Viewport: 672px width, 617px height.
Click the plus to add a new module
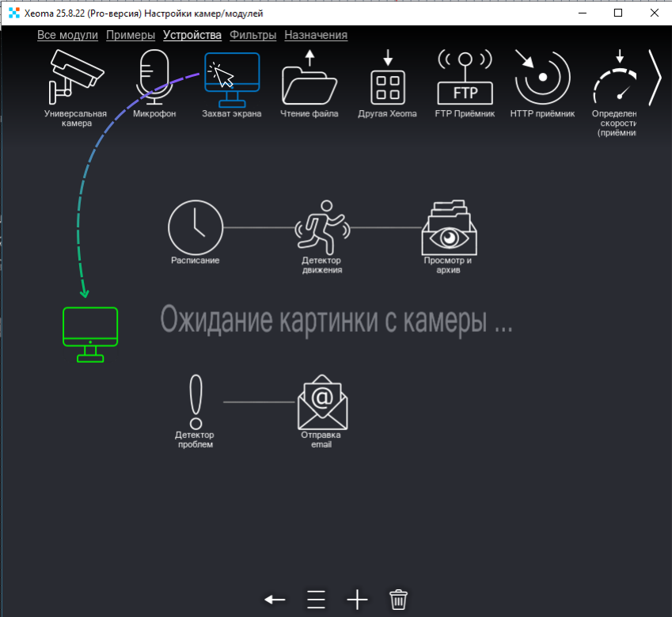click(x=356, y=599)
